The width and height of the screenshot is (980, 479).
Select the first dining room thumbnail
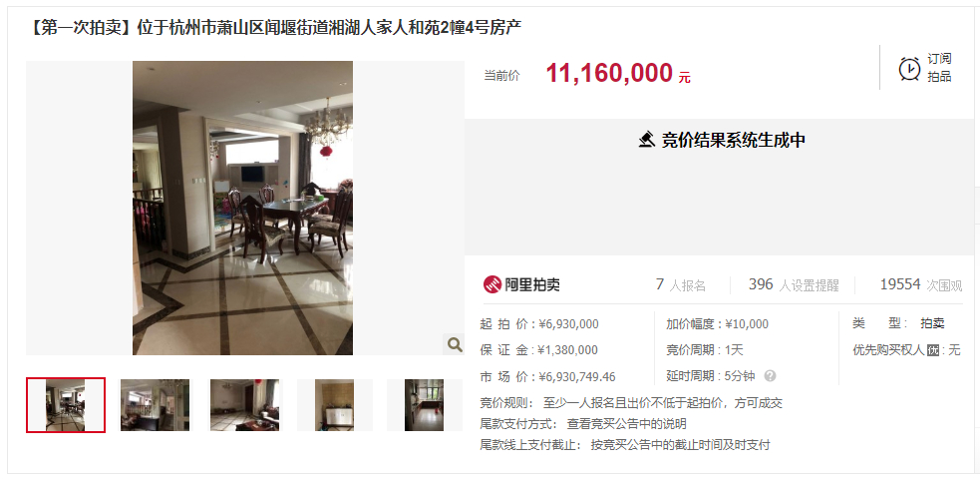point(66,404)
